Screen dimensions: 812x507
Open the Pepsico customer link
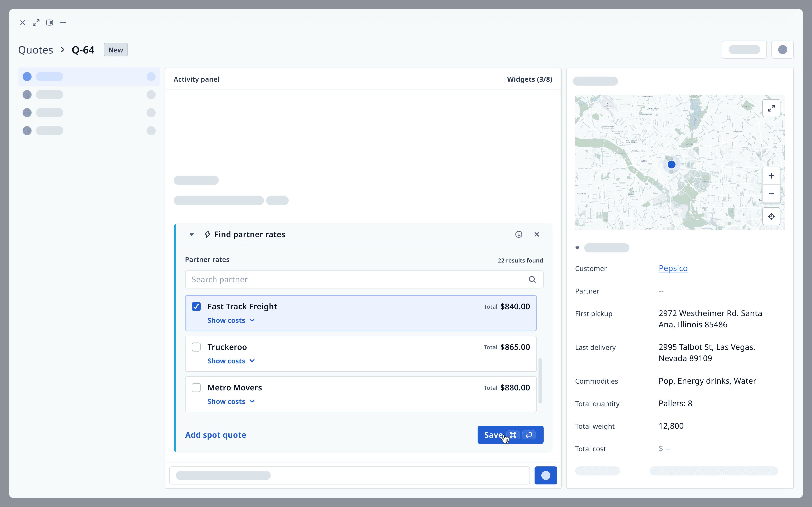tap(673, 268)
